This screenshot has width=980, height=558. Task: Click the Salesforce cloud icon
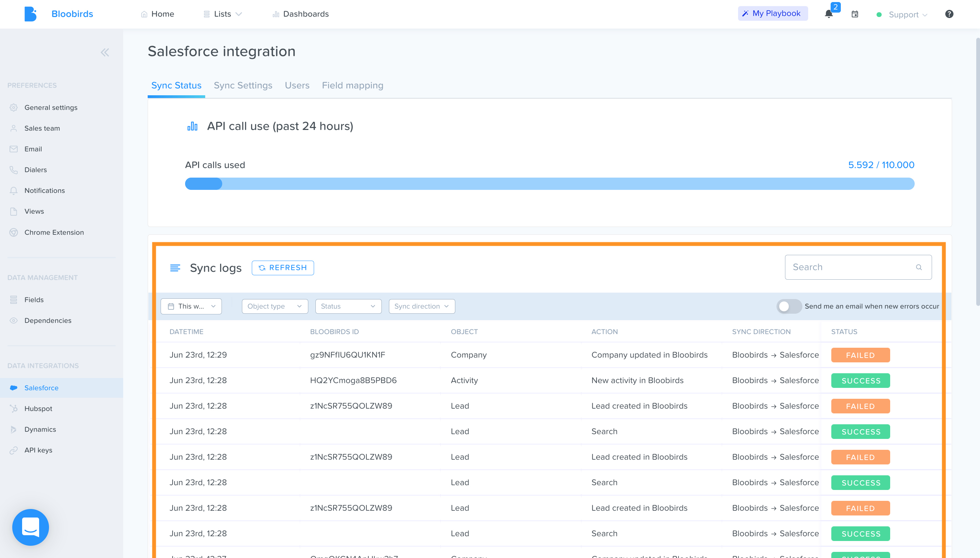click(14, 388)
